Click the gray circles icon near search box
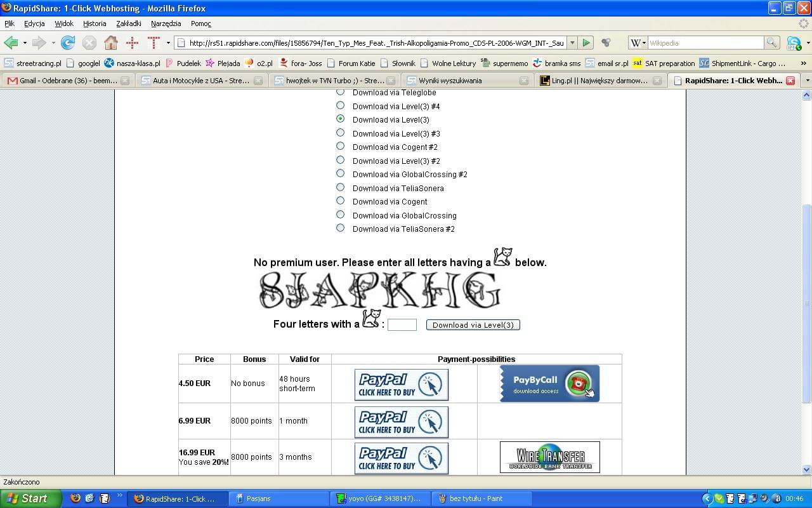812x508 pixels. tap(606, 43)
